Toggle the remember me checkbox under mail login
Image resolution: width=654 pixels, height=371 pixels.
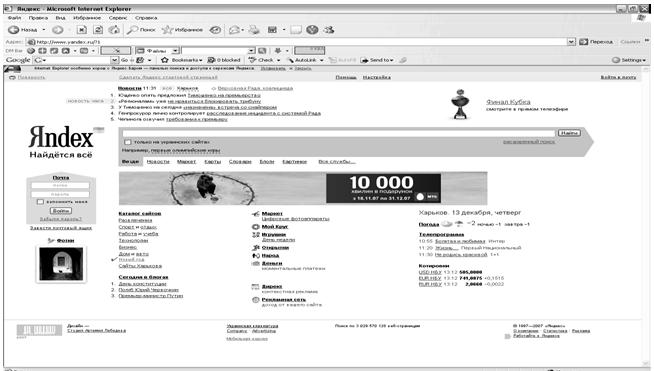40,202
